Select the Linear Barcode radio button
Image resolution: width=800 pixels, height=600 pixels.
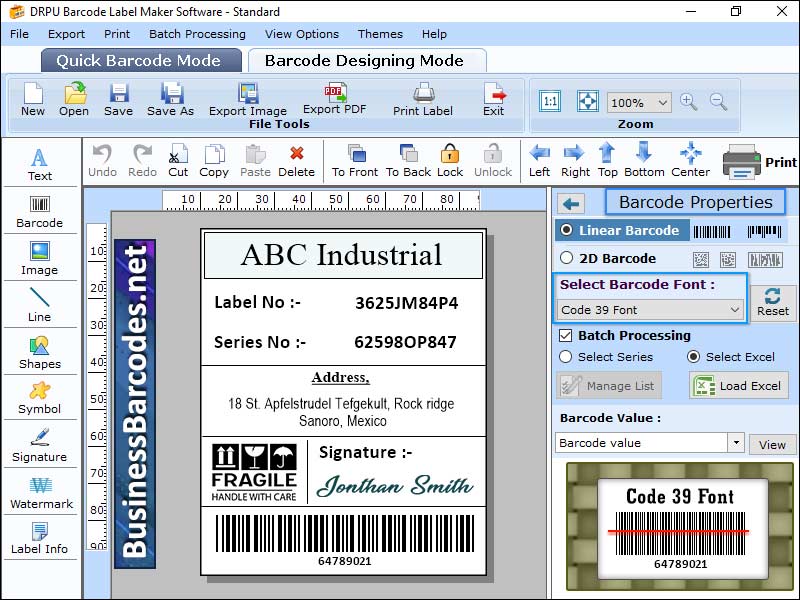(x=567, y=230)
